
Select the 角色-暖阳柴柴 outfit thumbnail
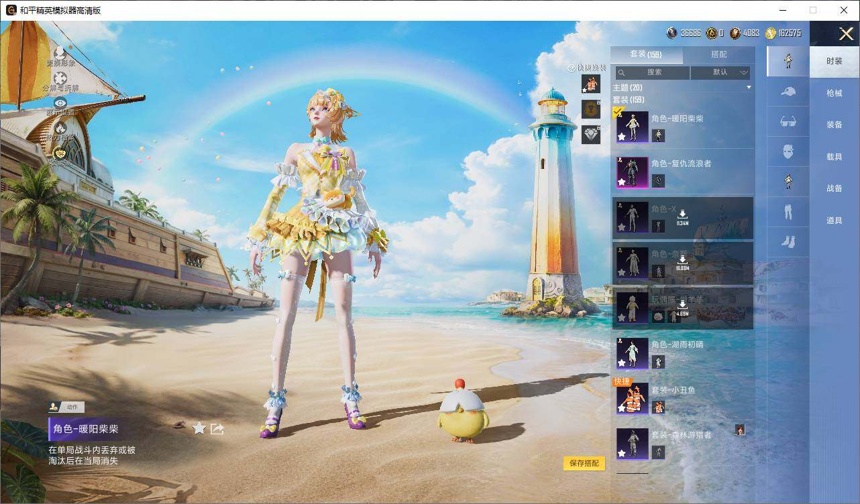pyautogui.click(x=633, y=127)
